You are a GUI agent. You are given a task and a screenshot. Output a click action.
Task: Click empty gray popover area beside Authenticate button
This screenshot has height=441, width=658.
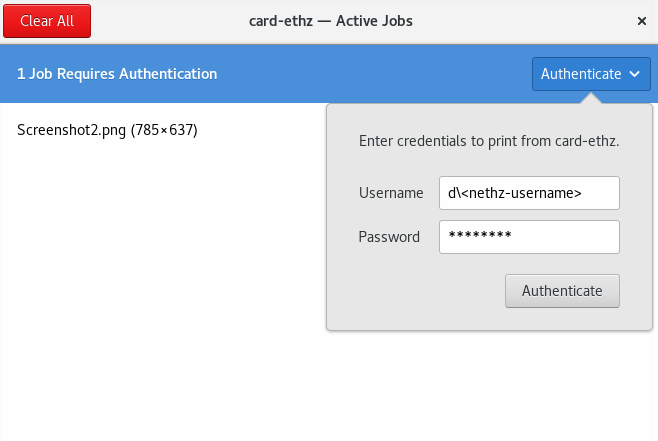click(x=415, y=291)
